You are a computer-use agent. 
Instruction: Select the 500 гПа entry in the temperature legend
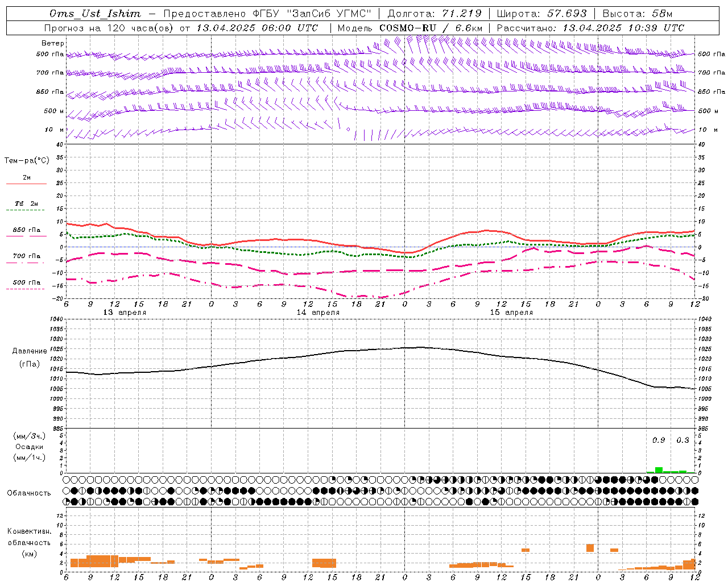click(27, 282)
